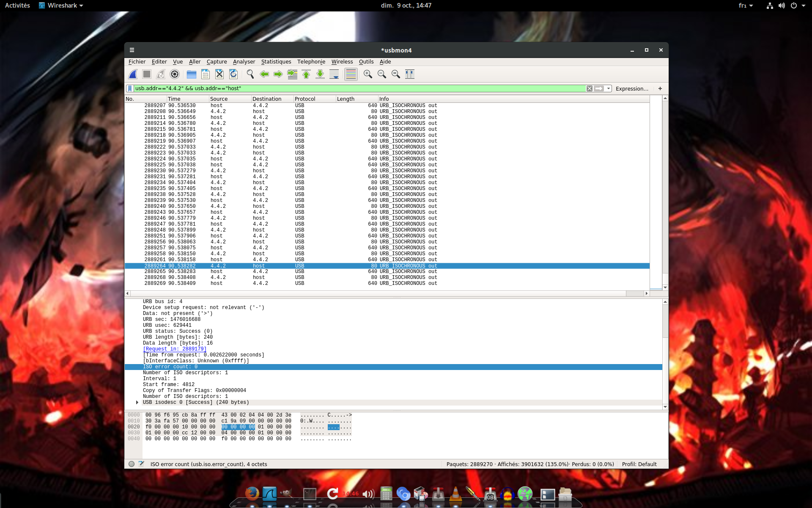This screenshot has width=812, height=508.
Task: Launch Firefox from the dock
Action: point(252,494)
